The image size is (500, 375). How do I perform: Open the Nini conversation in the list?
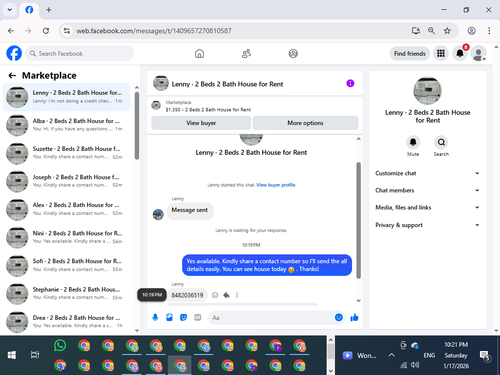(67, 237)
